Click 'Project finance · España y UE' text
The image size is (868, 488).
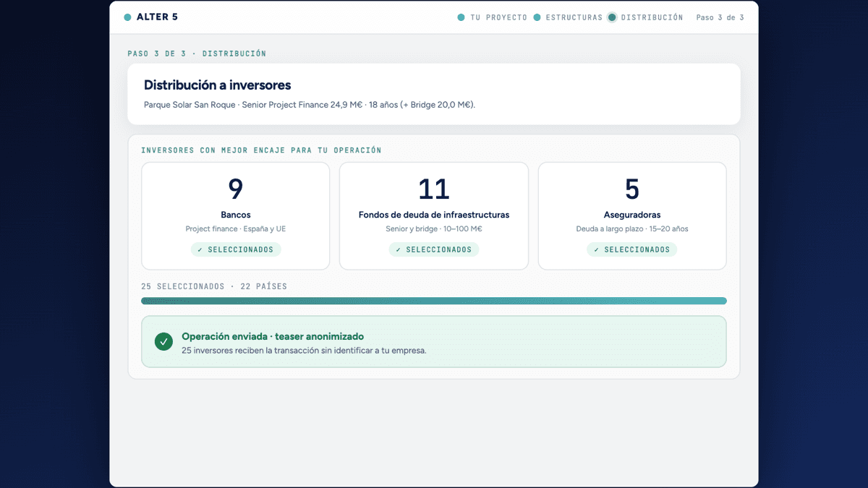[236, 229]
